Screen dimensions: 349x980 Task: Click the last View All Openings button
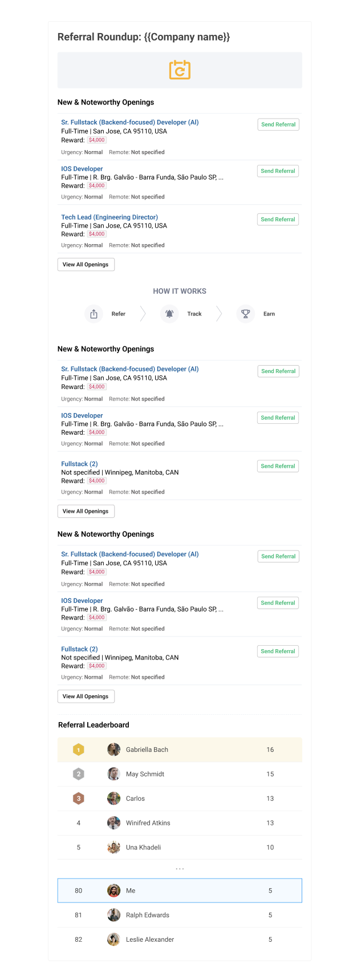pyautogui.click(x=86, y=696)
